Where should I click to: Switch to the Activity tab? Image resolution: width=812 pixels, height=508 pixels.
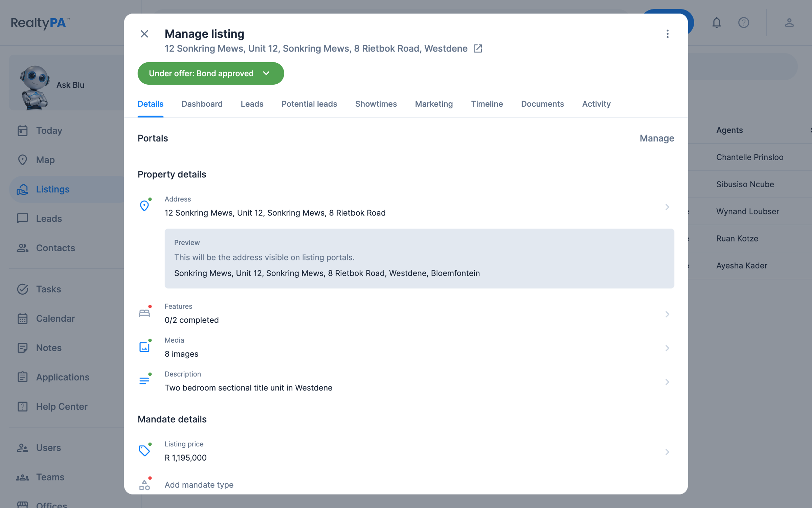pos(596,104)
